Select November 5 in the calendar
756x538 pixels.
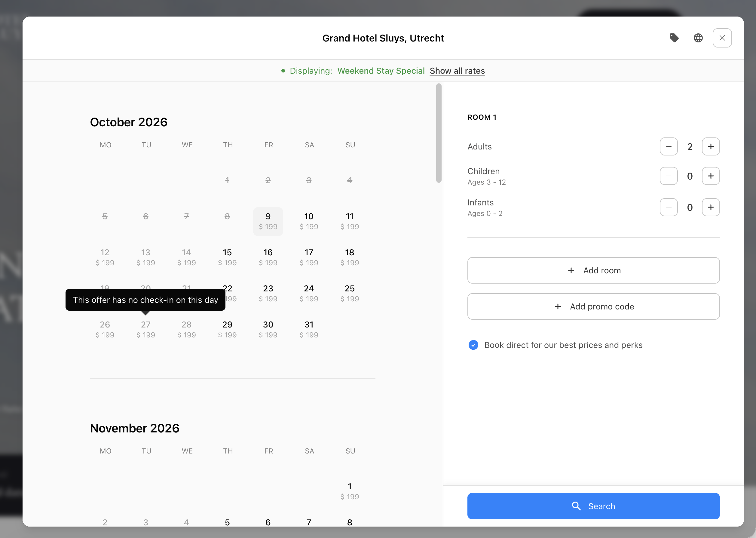click(227, 522)
